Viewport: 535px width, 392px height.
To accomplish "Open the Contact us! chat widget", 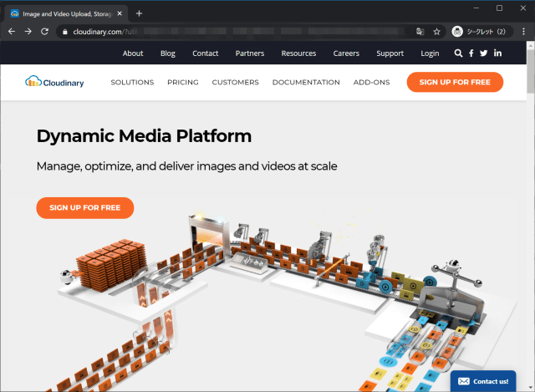I will point(483,381).
